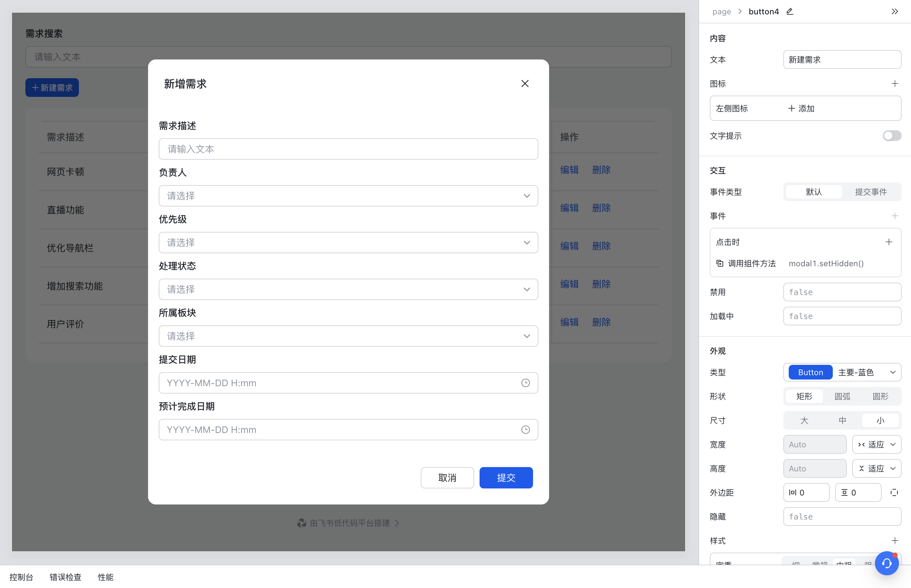Click the 新建需求 button
Viewport: 911px width, 588px height.
click(x=52, y=88)
